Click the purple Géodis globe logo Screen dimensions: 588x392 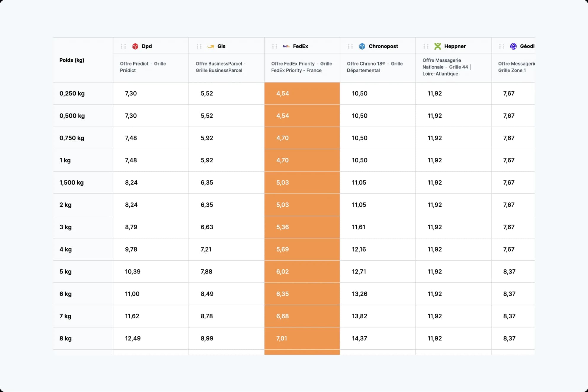coord(513,46)
